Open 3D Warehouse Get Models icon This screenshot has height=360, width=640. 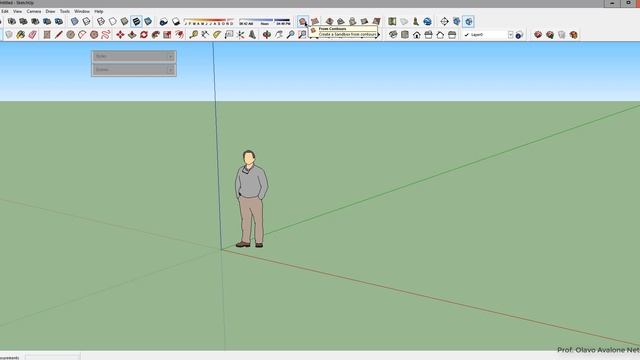pos(538,35)
